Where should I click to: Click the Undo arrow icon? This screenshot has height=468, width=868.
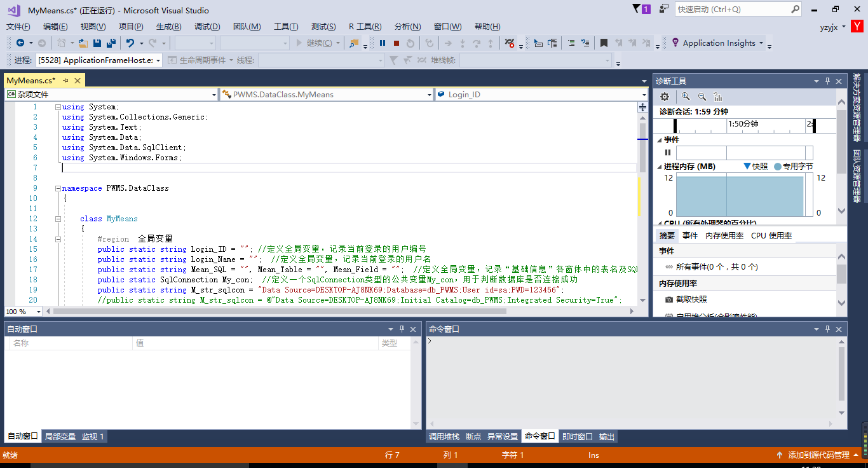click(130, 43)
